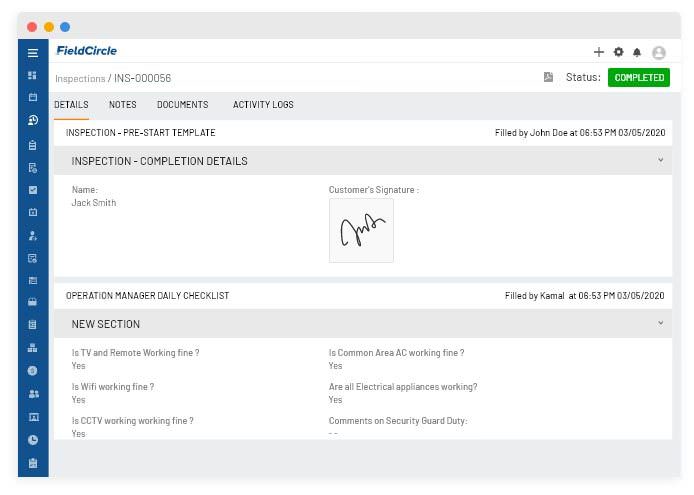The width and height of the screenshot is (694, 495).
Task: Click the COMPLETED status button
Action: click(x=639, y=77)
